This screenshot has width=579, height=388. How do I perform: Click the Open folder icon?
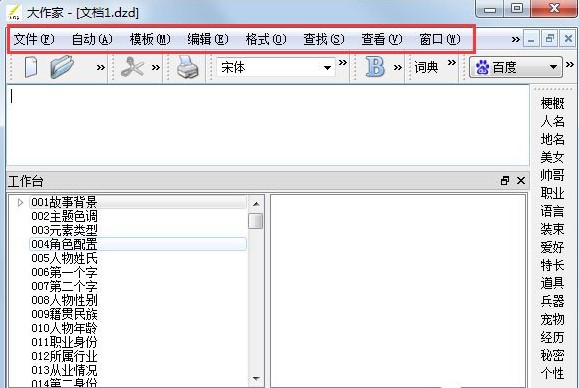point(62,67)
